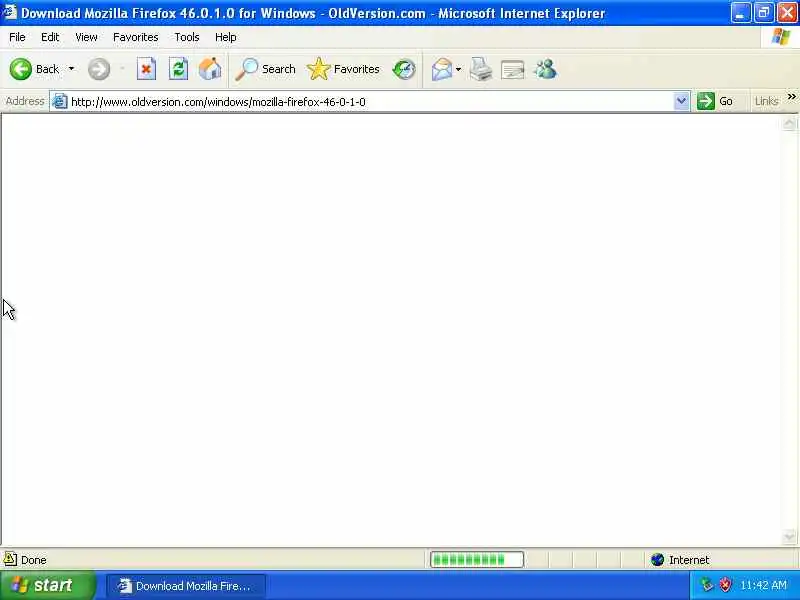Click the 'Done' status text
Screen dimensions: 800x600
34,560
